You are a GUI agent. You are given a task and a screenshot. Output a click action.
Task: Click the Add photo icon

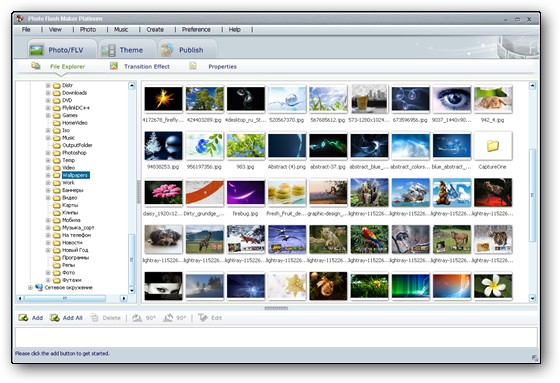point(24,318)
